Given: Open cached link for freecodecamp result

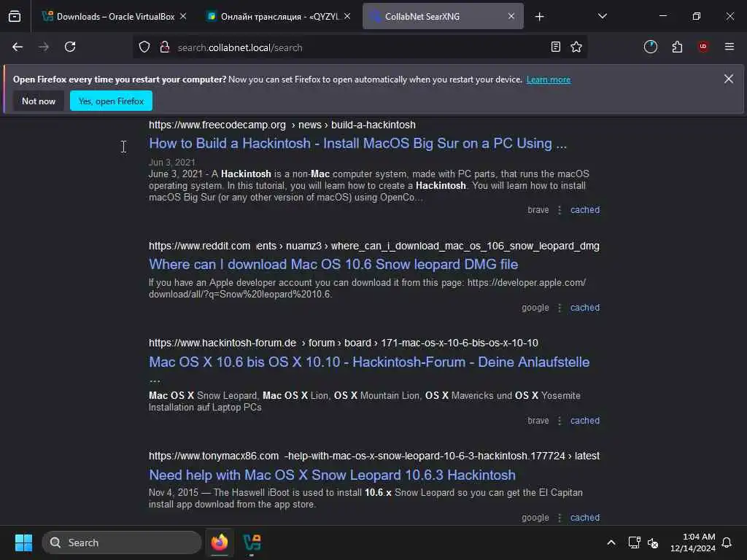Looking at the screenshot, I should coord(585,210).
